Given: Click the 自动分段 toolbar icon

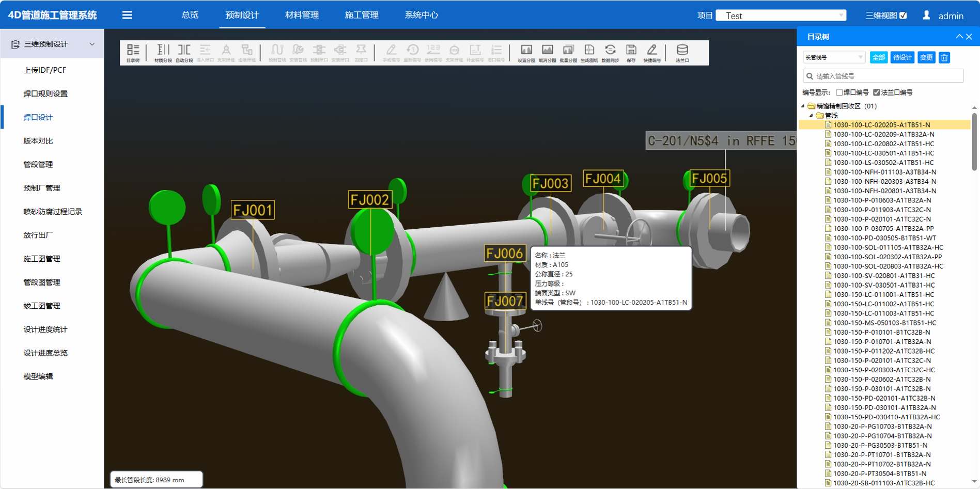Looking at the screenshot, I should 184,52.
